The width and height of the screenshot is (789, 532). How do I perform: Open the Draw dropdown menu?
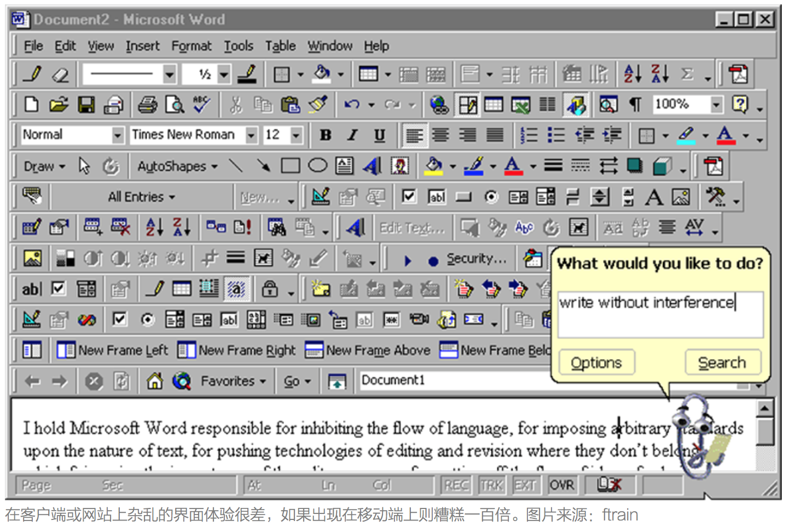[44, 166]
